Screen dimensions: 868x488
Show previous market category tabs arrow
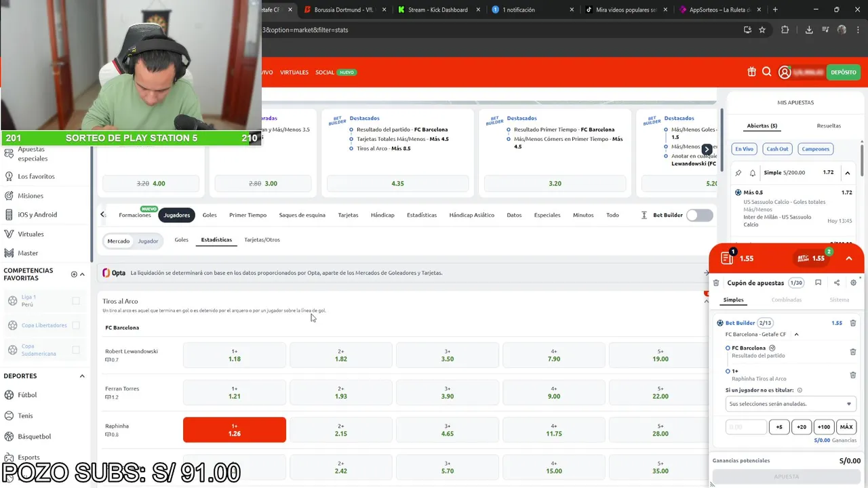point(102,215)
